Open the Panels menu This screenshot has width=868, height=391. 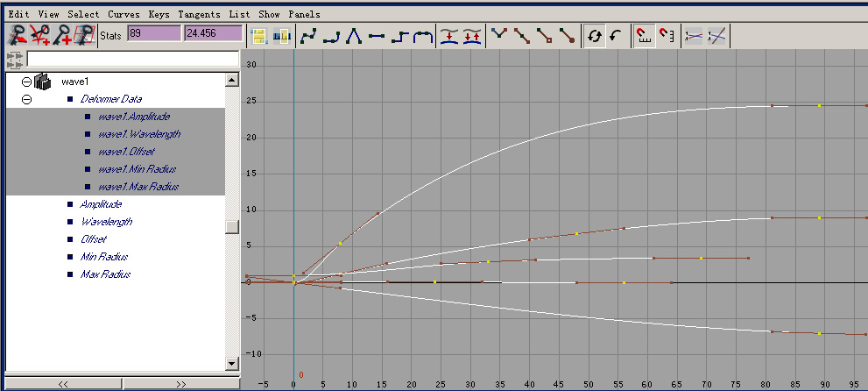click(304, 14)
